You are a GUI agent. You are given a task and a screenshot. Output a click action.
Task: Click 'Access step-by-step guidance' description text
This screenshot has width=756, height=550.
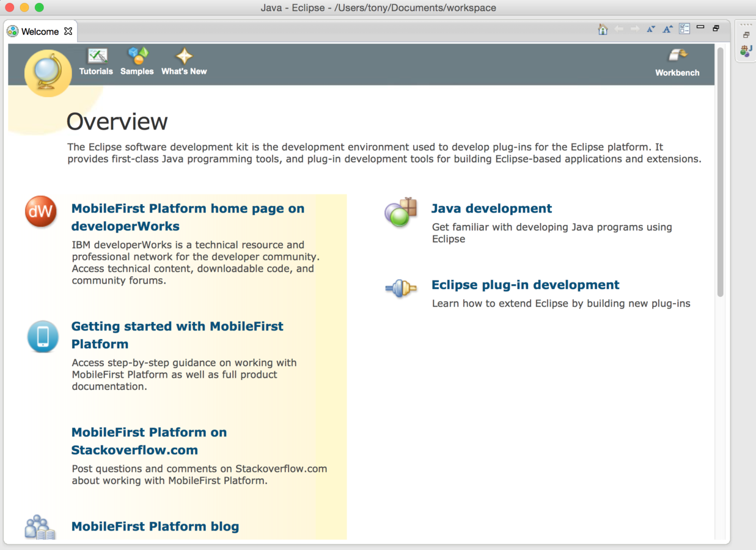(184, 374)
